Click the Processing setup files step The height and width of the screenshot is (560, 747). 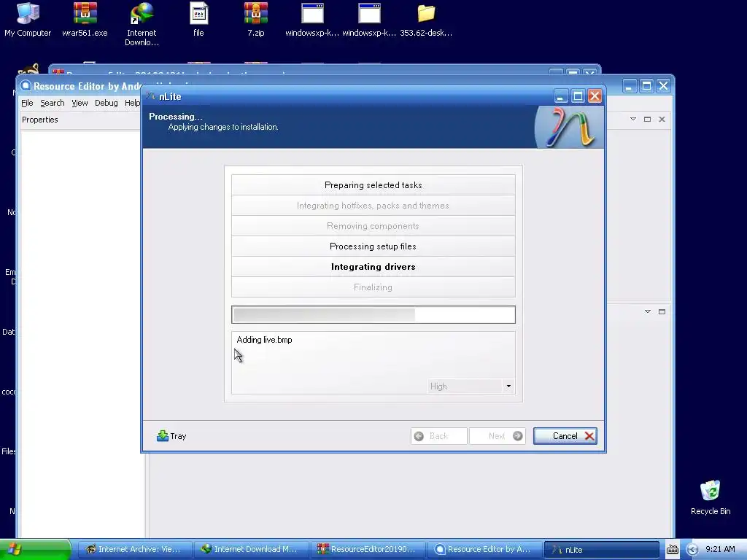coord(373,246)
